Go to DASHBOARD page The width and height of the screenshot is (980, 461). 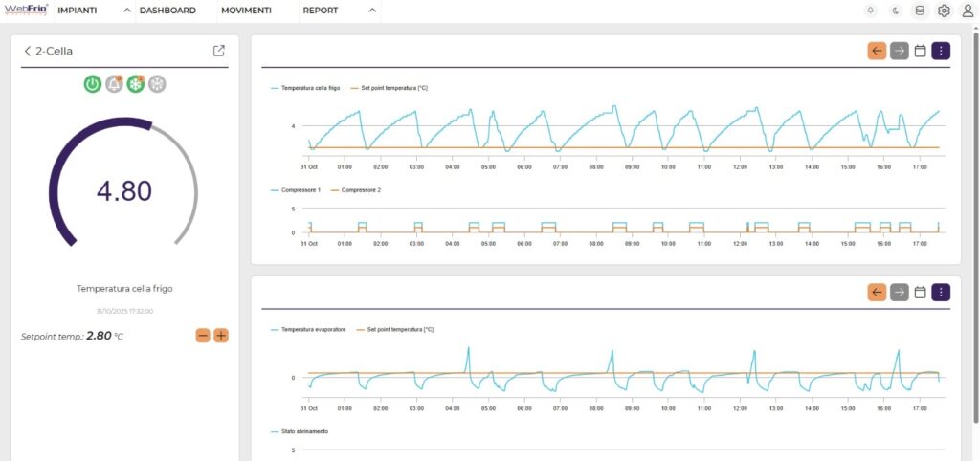(x=167, y=11)
